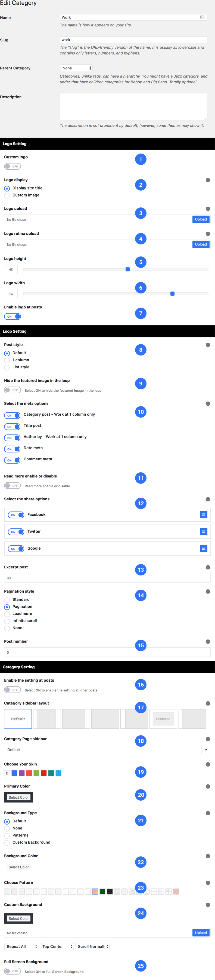The width and height of the screenshot is (215, 980).
Task: Click info icon next to Choose Pattern
Action: pos(208,883)
